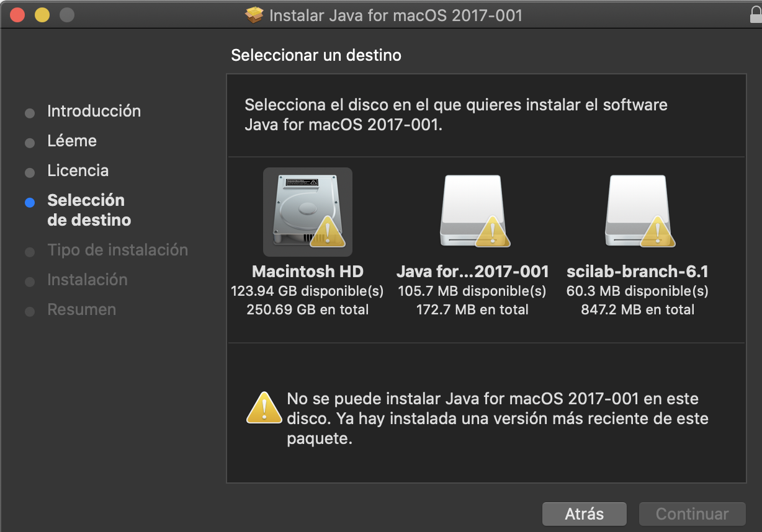Click the Atrás button
762x532 pixels.
585,514
